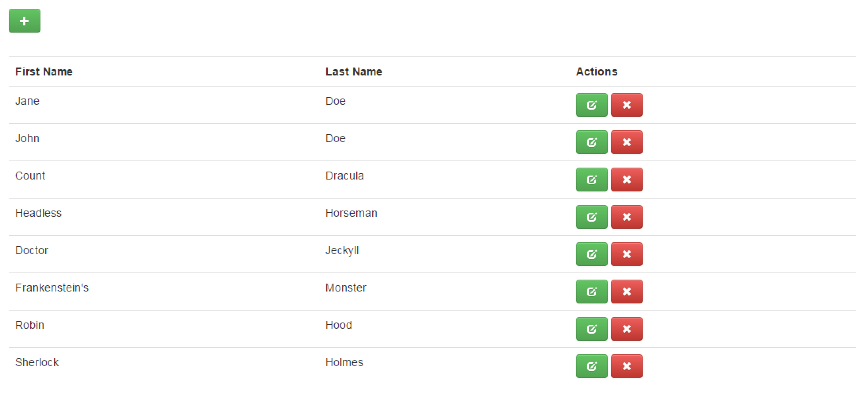The width and height of the screenshot is (868, 394).
Task: Delete the Jane Doe row
Action: (x=626, y=105)
